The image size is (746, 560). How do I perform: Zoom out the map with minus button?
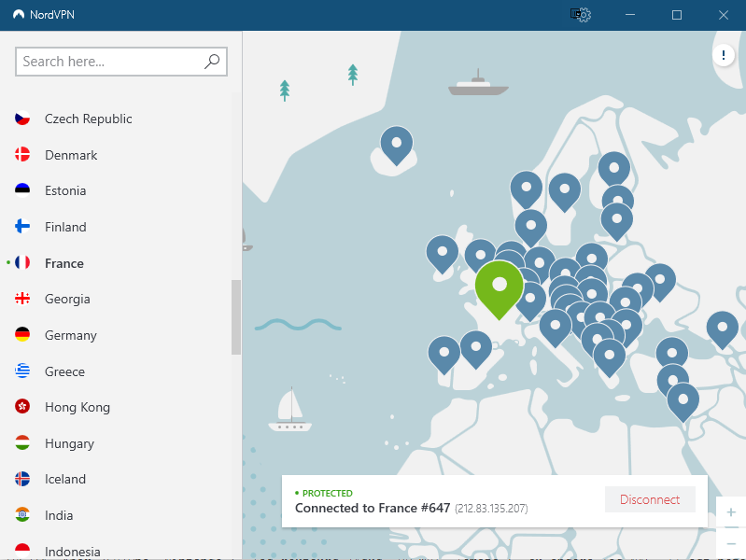pyautogui.click(x=731, y=543)
